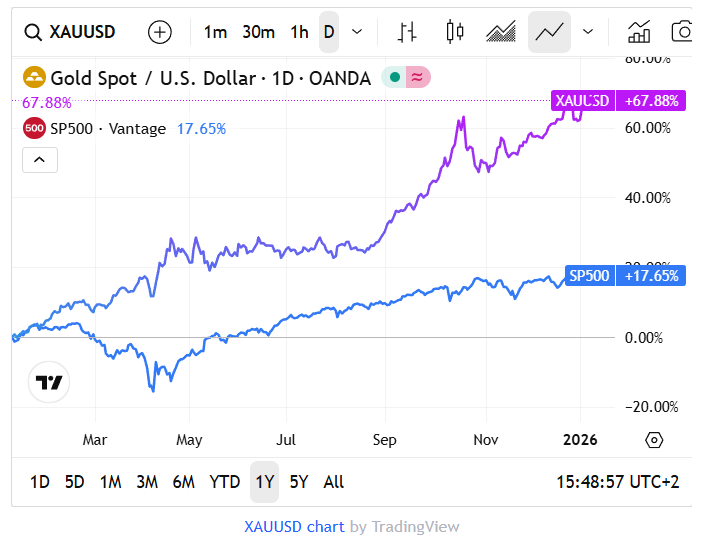Image resolution: width=703 pixels, height=552 pixels.
Task: Choose the 5Y date range
Action: coord(299,482)
